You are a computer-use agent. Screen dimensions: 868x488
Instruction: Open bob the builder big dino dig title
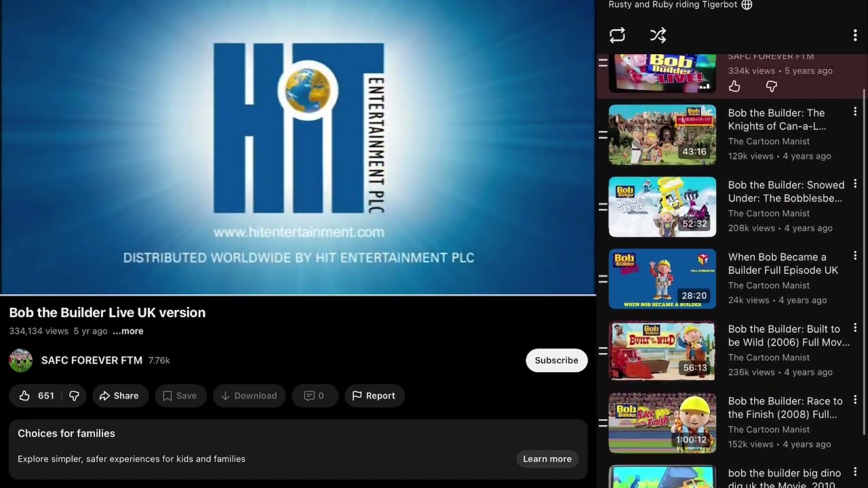coord(785,479)
